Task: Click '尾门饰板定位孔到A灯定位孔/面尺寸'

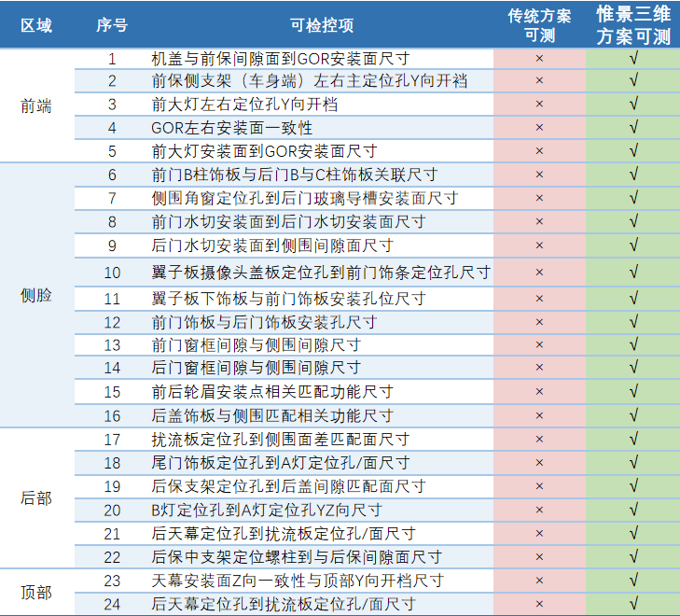Action: (280, 463)
